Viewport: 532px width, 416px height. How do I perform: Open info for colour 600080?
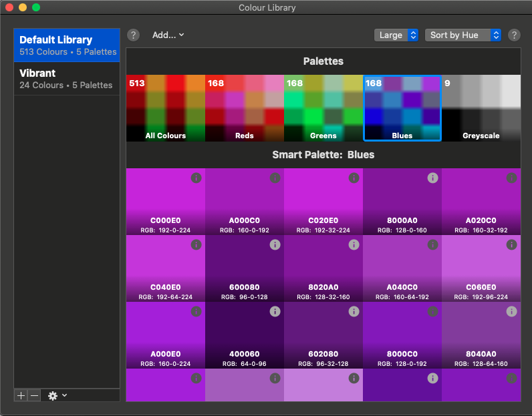(x=275, y=244)
